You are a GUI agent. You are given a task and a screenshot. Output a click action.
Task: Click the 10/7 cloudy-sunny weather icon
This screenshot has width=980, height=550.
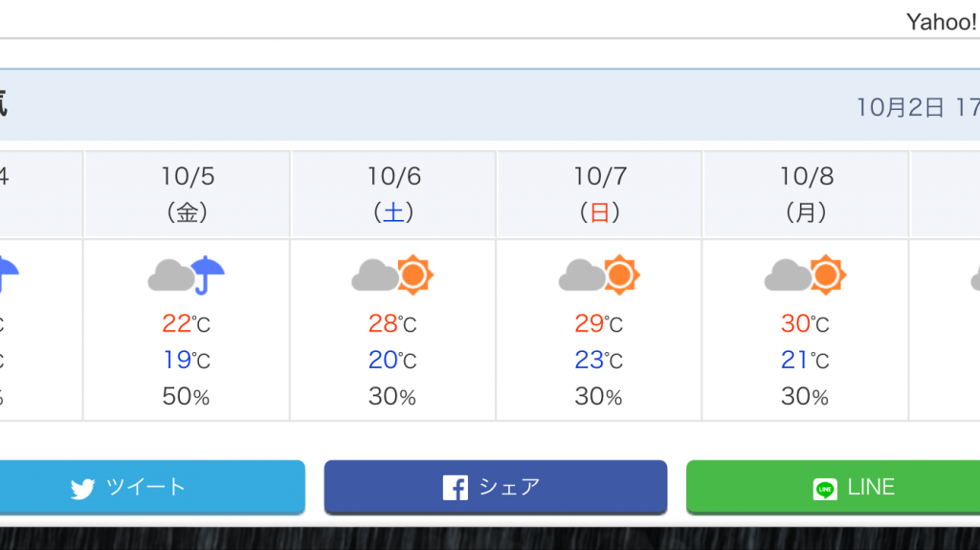coord(599,275)
